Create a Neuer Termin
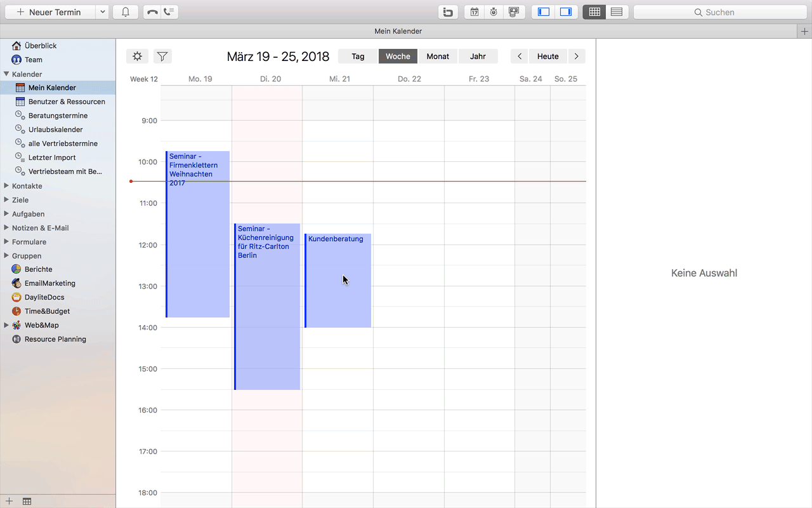 (49, 12)
